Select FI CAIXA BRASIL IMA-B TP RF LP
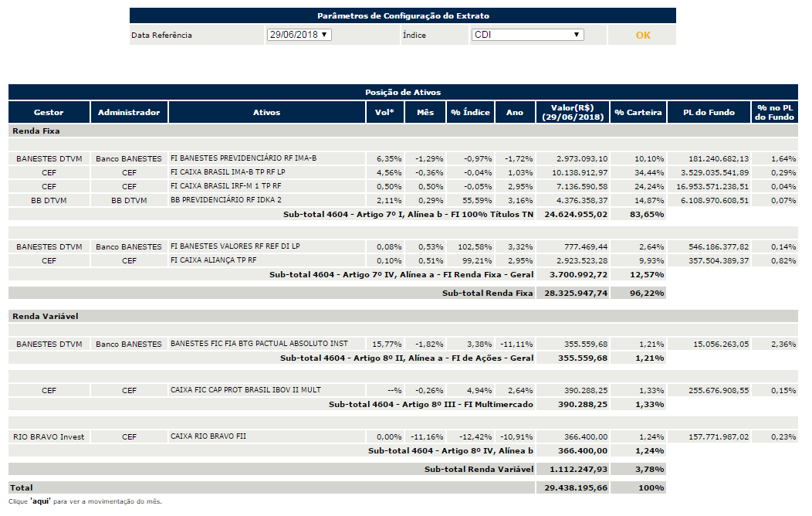Screen dimensions: 812x516 (228, 172)
